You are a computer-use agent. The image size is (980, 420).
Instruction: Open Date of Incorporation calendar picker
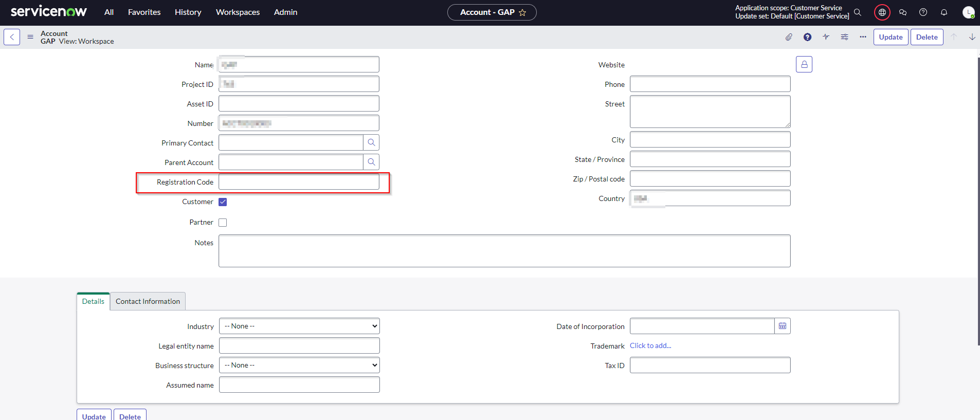point(782,326)
